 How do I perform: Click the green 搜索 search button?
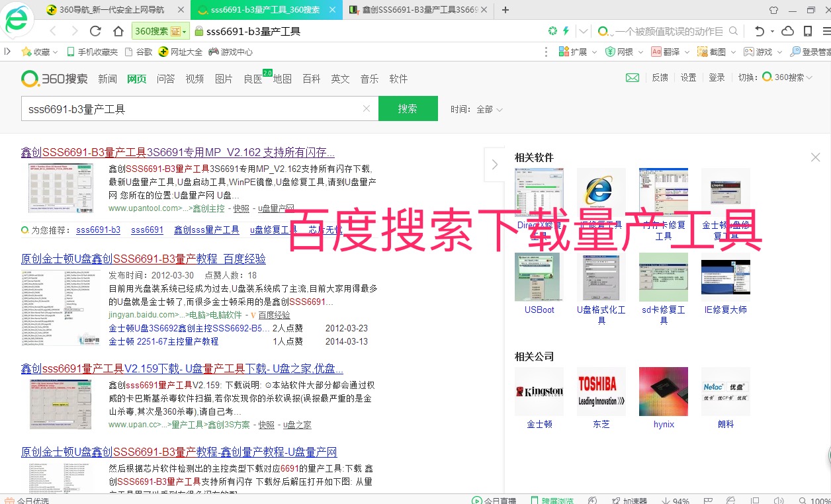tap(408, 108)
